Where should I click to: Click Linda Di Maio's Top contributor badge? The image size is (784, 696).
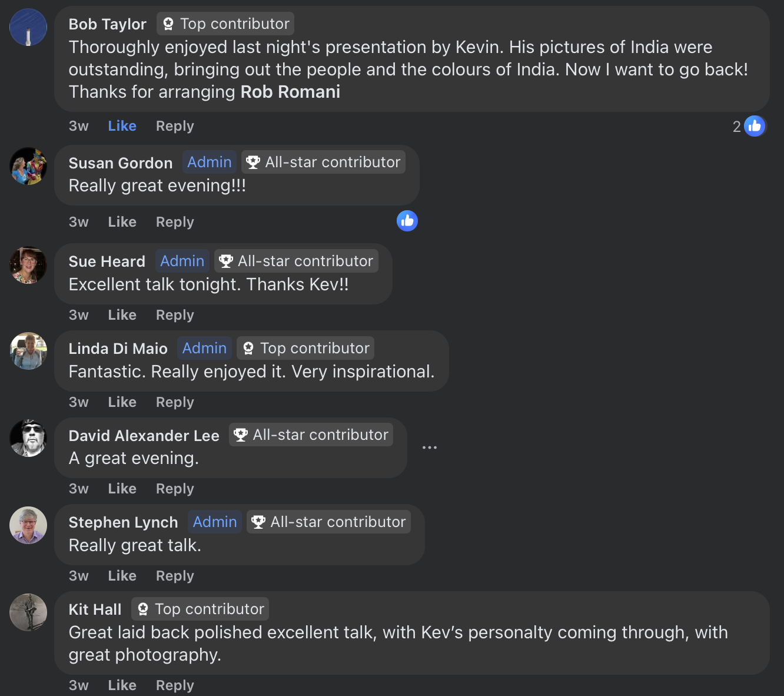(305, 348)
